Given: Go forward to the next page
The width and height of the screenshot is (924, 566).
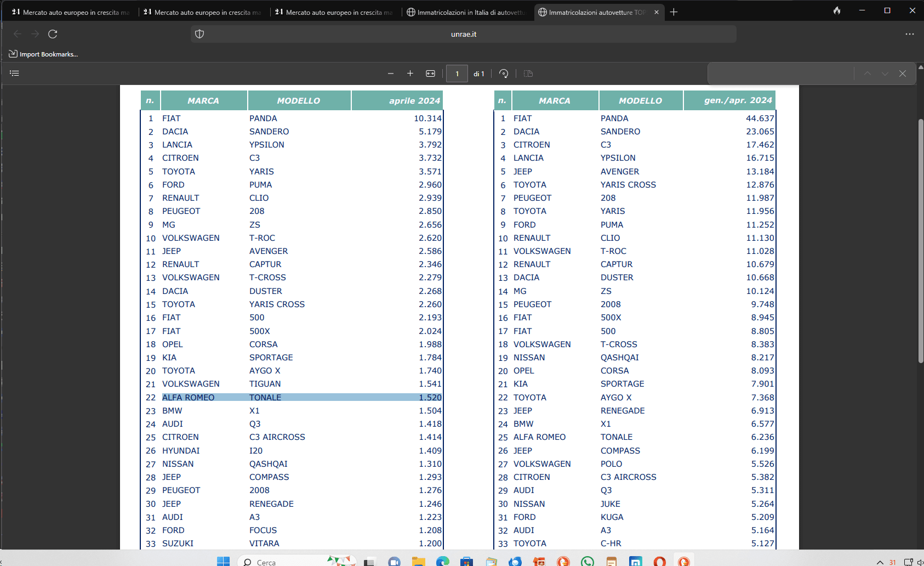Looking at the screenshot, I should point(35,34).
